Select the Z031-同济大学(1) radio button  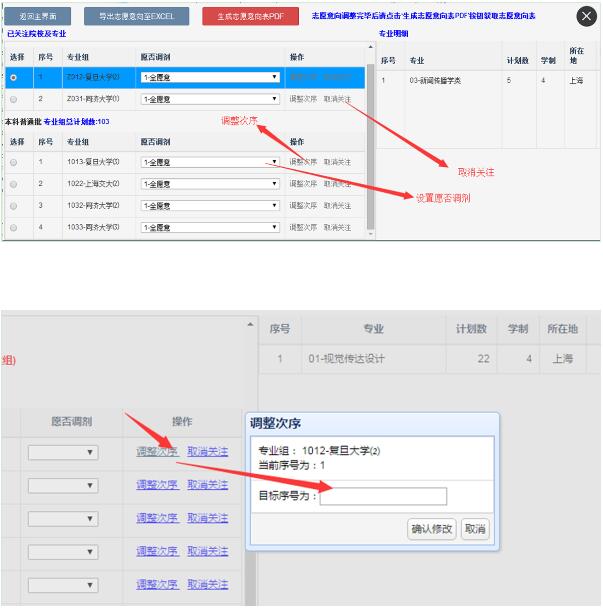coord(14,99)
